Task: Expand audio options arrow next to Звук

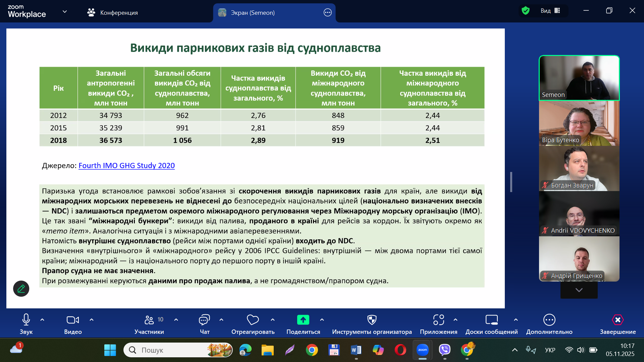Action: point(42,320)
